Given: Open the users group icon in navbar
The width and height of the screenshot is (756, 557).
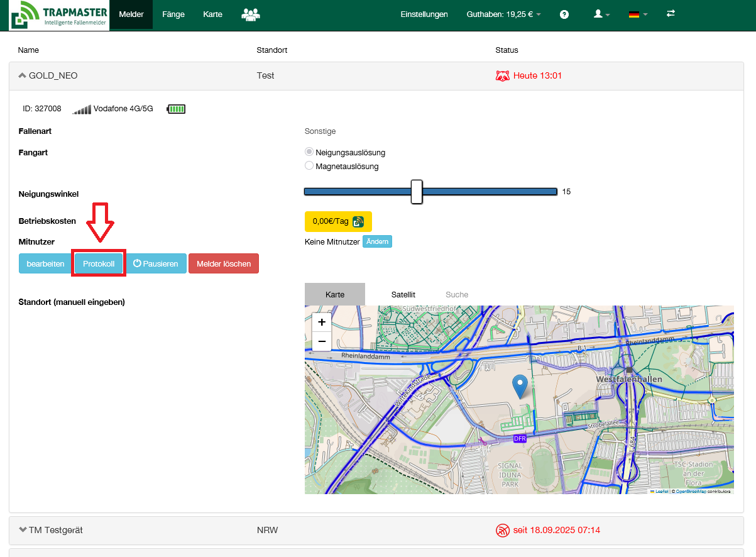Looking at the screenshot, I should (251, 14).
